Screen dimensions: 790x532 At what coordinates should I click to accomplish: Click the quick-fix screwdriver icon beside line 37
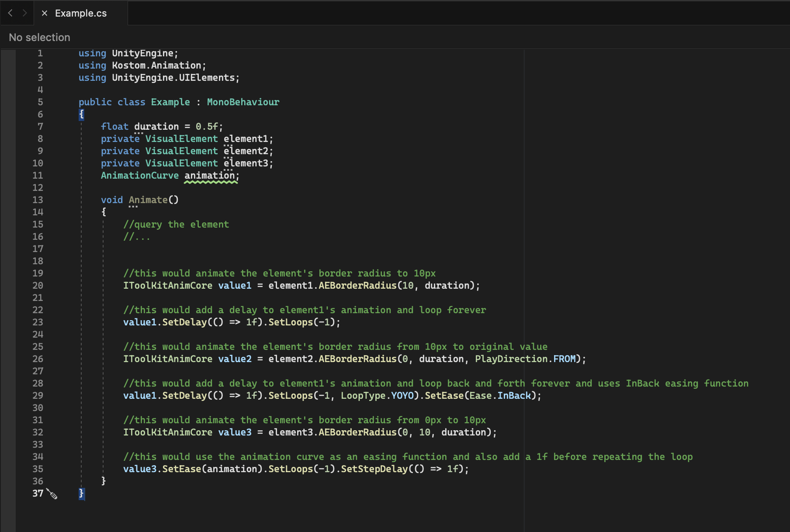click(x=52, y=494)
